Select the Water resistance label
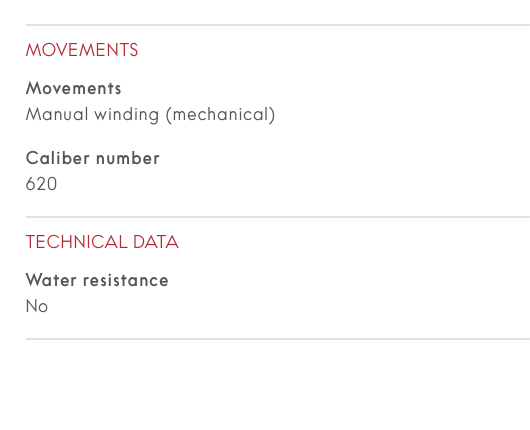 [x=97, y=280]
